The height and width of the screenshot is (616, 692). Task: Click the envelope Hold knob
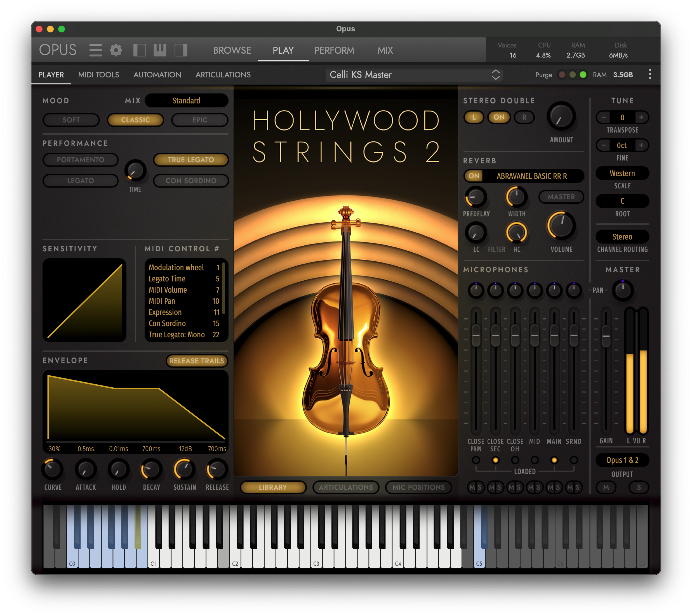click(118, 469)
